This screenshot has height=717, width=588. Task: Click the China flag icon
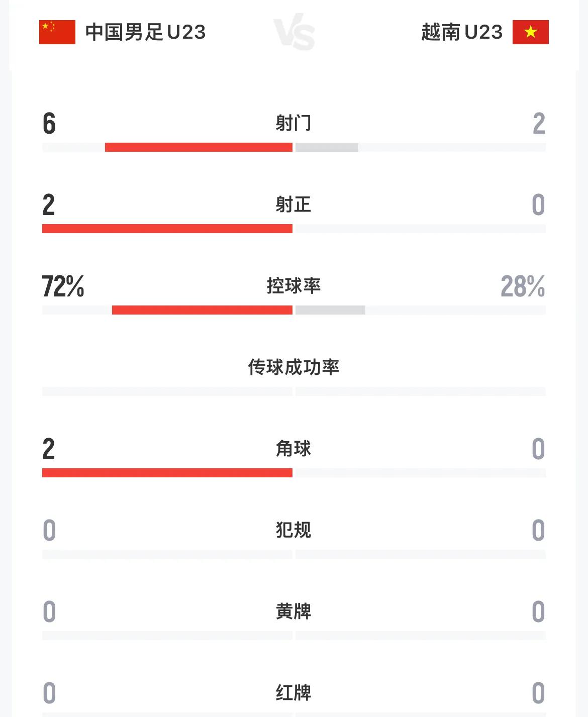pyautogui.click(x=57, y=32)
